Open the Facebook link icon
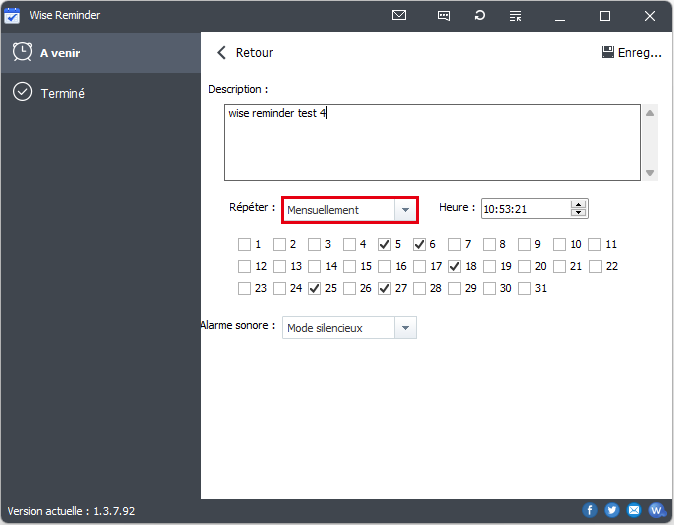The height and width of the screenshot is (525, 674). (590, 510)
